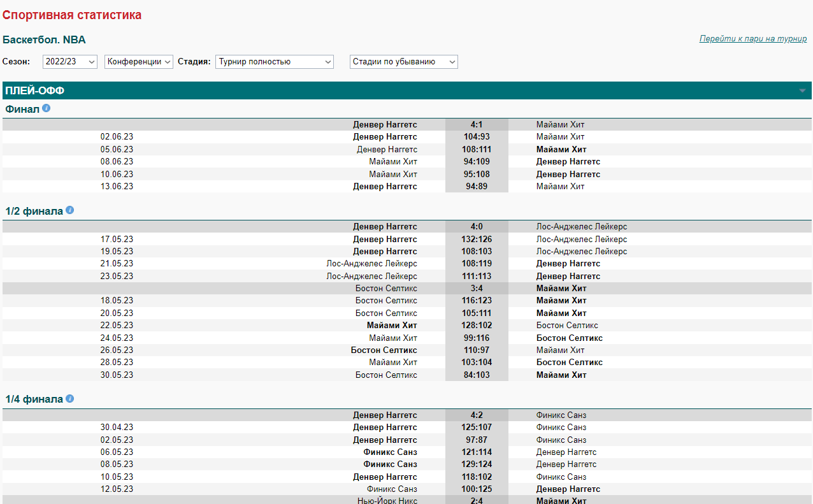Click series score 3:4 Boston vs Miami
This screenshot has width=813, height=504.
point(477,289)
